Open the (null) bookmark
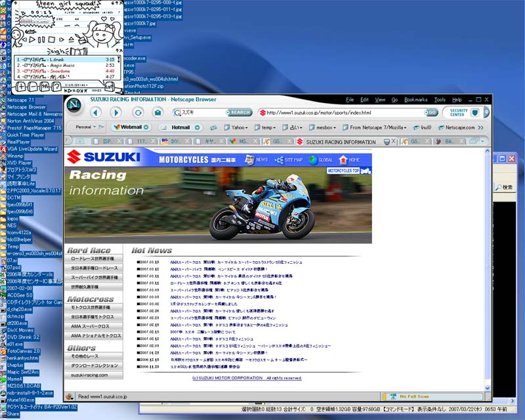This screenshot has height=420, width=525. tap(422, 127)
